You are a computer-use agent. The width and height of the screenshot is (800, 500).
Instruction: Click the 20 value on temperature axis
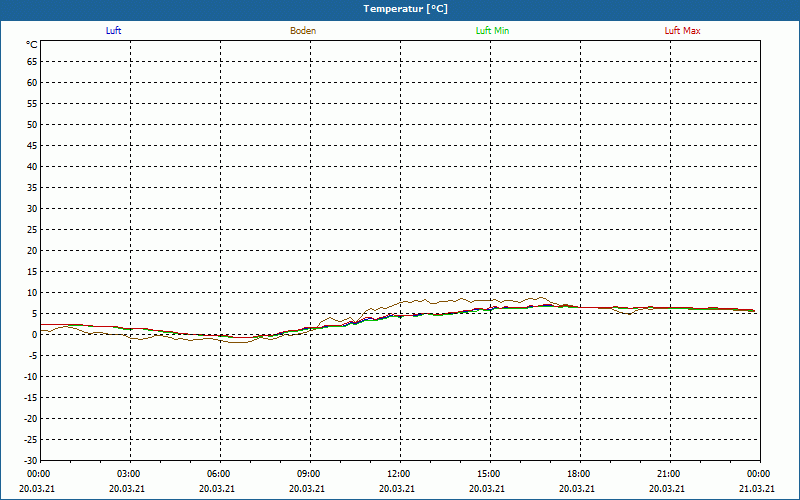click(x=32, y=251)
